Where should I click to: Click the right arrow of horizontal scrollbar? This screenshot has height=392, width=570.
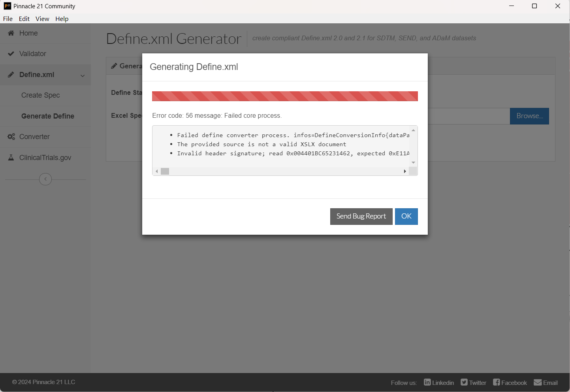(405, 171)
